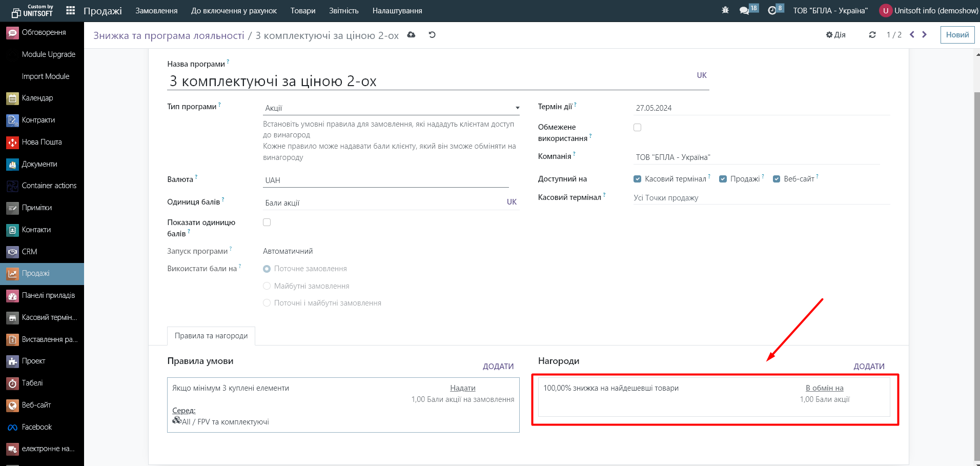The image size is (980, 466).
Task: Select the Правила та нагороди tab
Action: (211, 336)
